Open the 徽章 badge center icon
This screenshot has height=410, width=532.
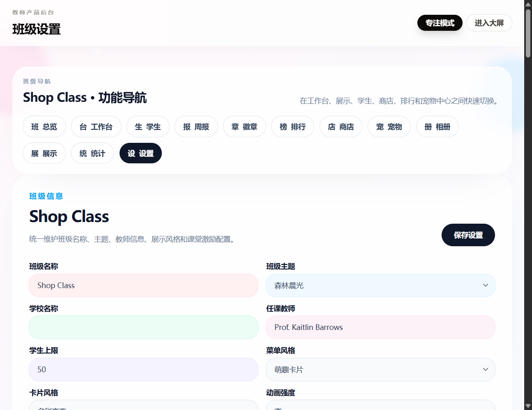244,126
